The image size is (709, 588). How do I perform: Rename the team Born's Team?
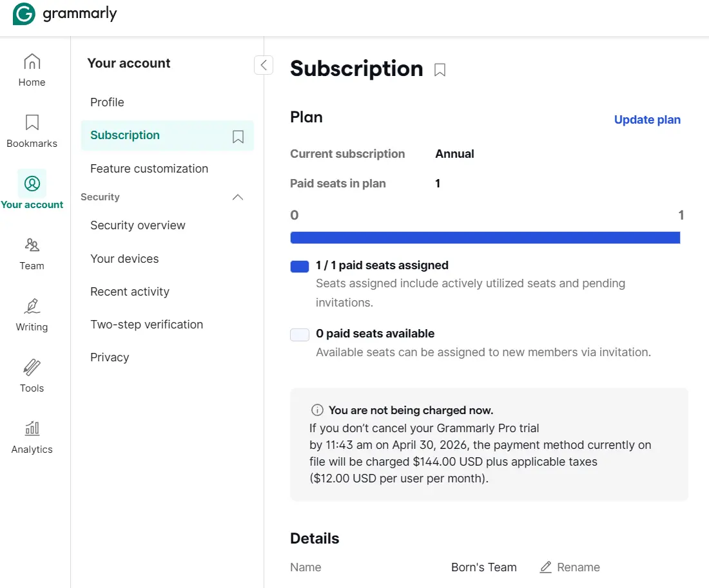570,567
